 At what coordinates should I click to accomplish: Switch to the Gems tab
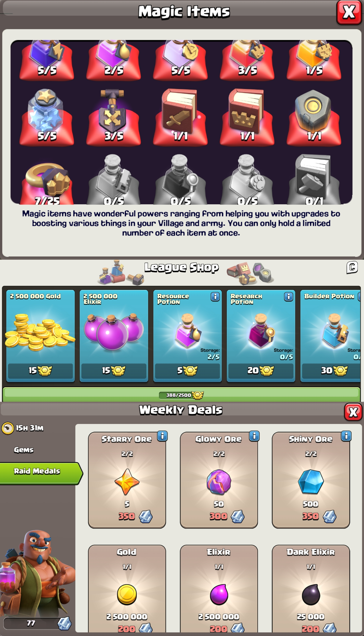(24, 450)
